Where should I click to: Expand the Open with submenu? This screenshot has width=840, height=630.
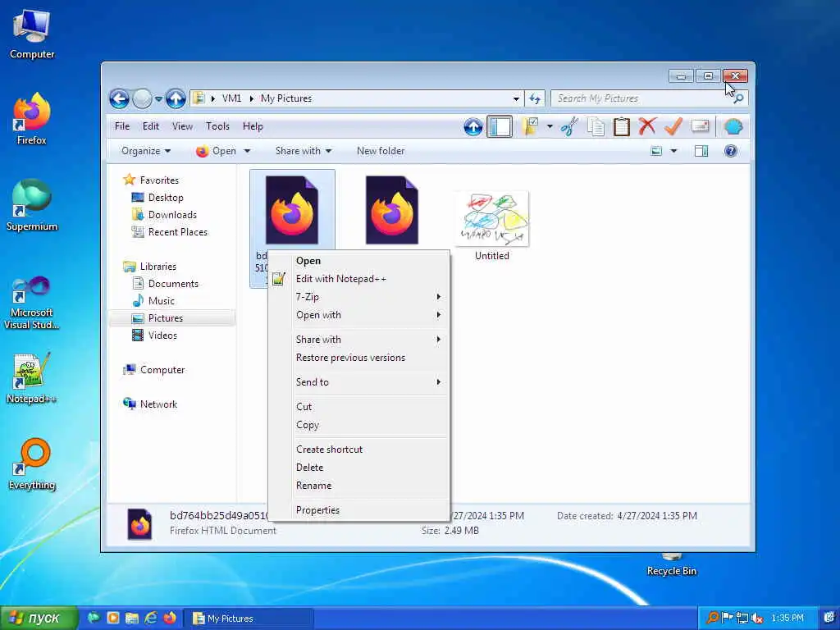coord(359,315)
